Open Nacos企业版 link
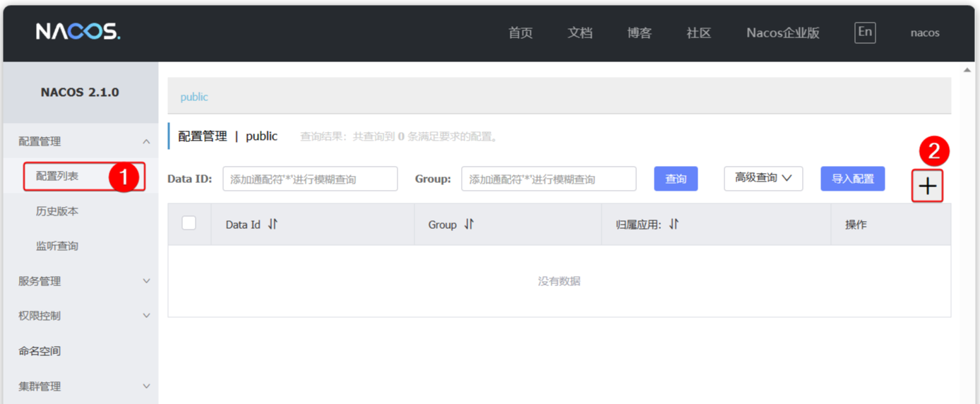 [783, 32]
